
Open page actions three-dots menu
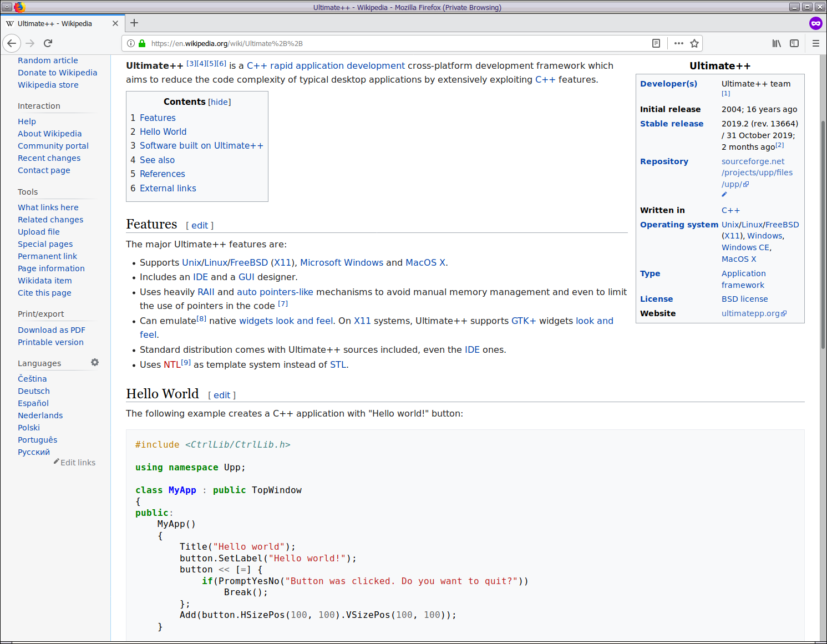click(679, 43)
